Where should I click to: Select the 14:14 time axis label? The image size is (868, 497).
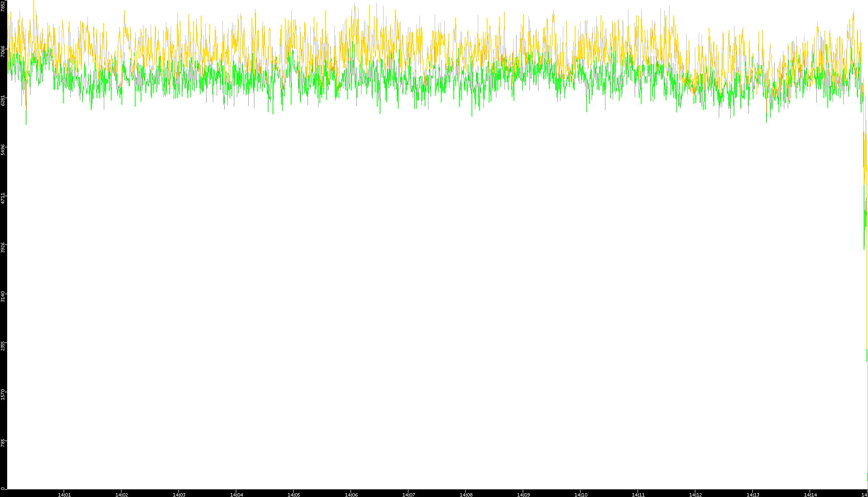click(810, 495)
